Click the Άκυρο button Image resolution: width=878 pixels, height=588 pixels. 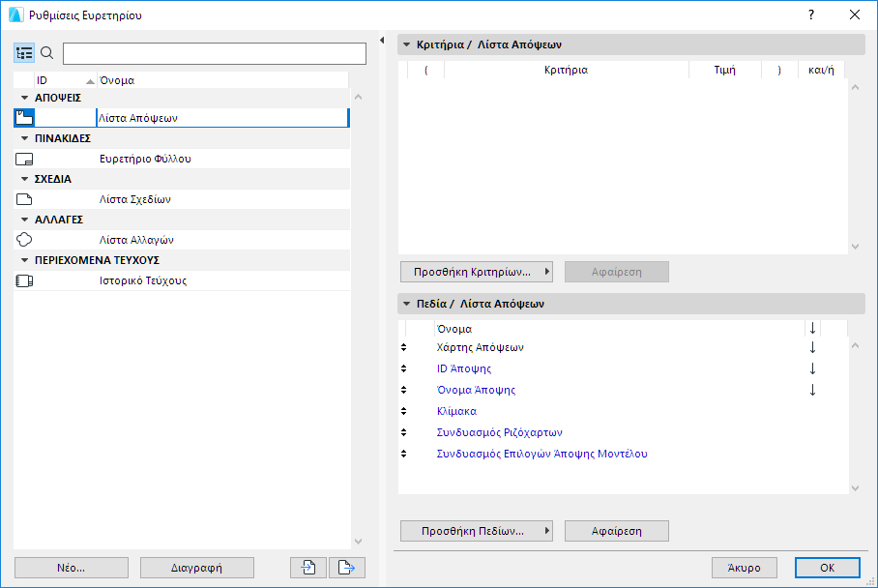[x=745, y=568]
